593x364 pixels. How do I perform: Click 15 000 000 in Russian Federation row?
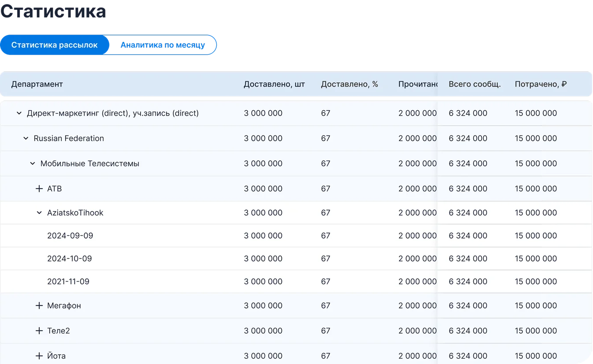coord(536,139)
